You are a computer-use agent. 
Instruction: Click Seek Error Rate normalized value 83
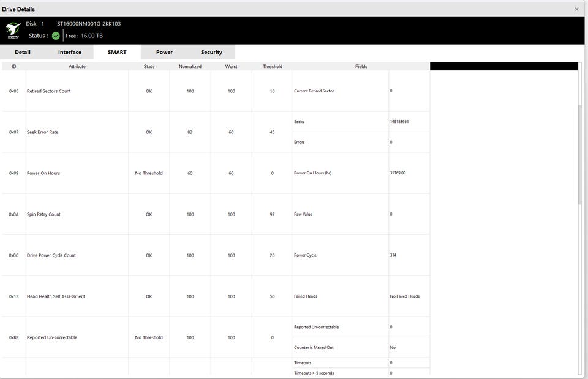pyautogui.click(x=190, y=132)
